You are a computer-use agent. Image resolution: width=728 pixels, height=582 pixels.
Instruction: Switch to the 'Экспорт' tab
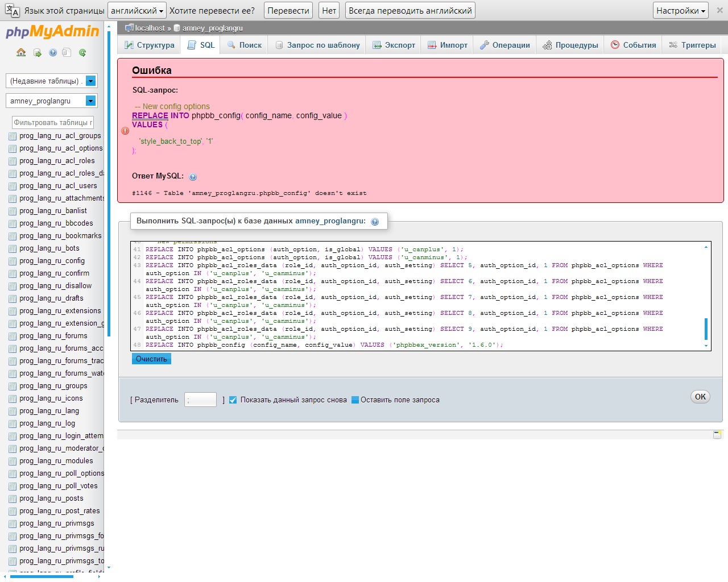pyautogui.click(x=394, y=45)
